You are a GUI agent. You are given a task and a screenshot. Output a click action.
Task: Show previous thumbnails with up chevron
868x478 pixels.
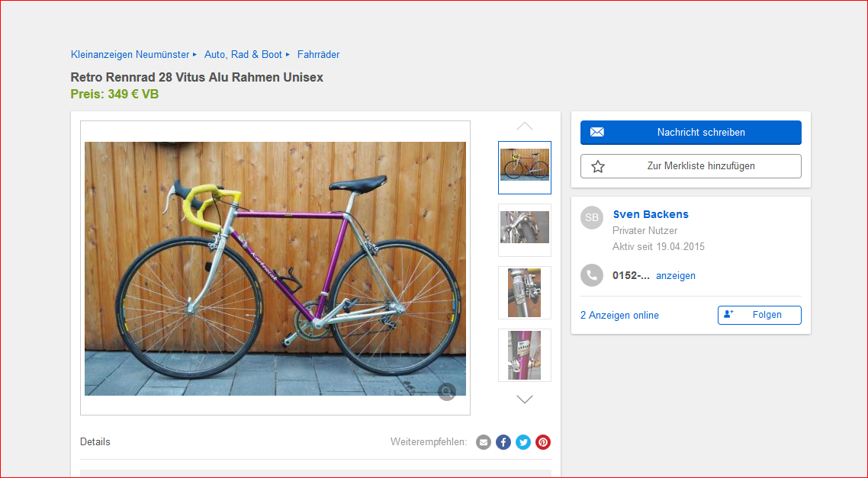[x=525, y=126]
